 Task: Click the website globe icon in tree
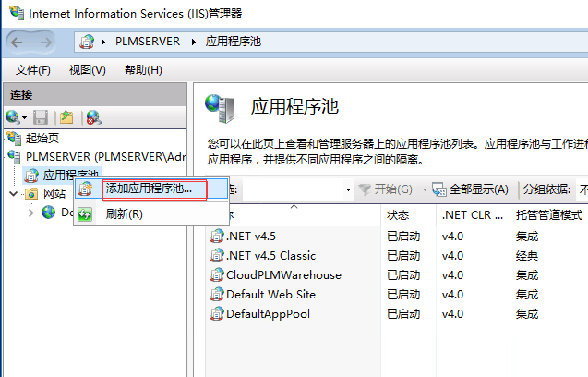click(x=48, y=213)
